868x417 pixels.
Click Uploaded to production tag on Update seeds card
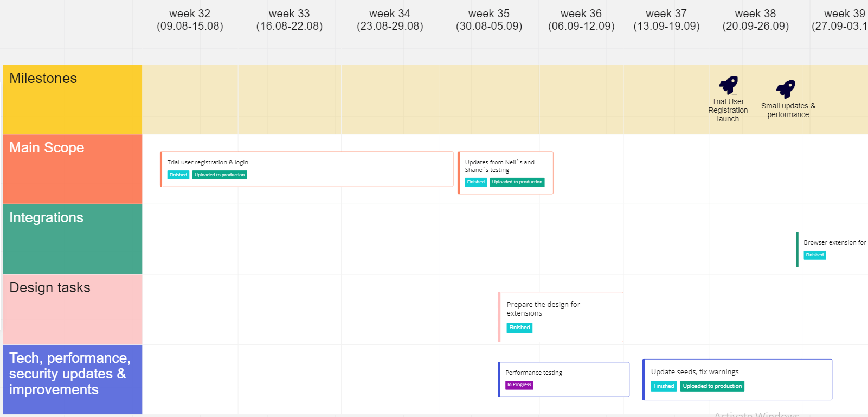pyautogui.click(x=712, y=386)
